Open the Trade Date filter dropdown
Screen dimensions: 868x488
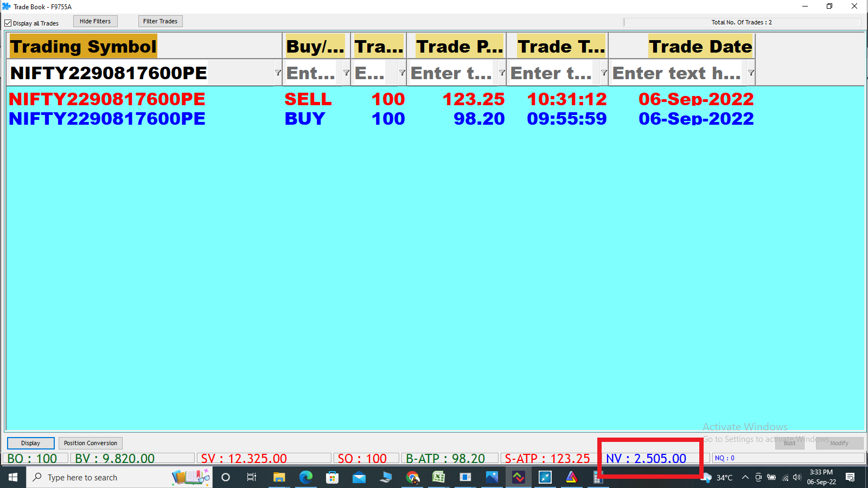(751, 73)
